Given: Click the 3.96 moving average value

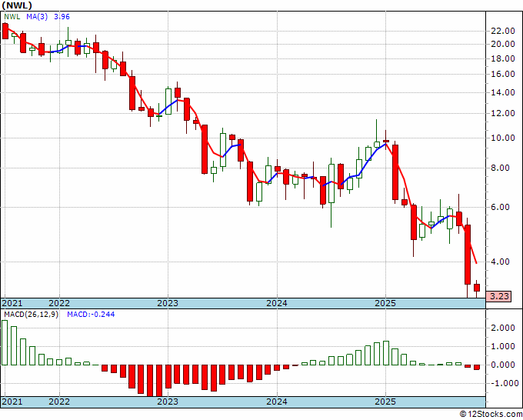Looking at the screenshot, I should [62, 17].
